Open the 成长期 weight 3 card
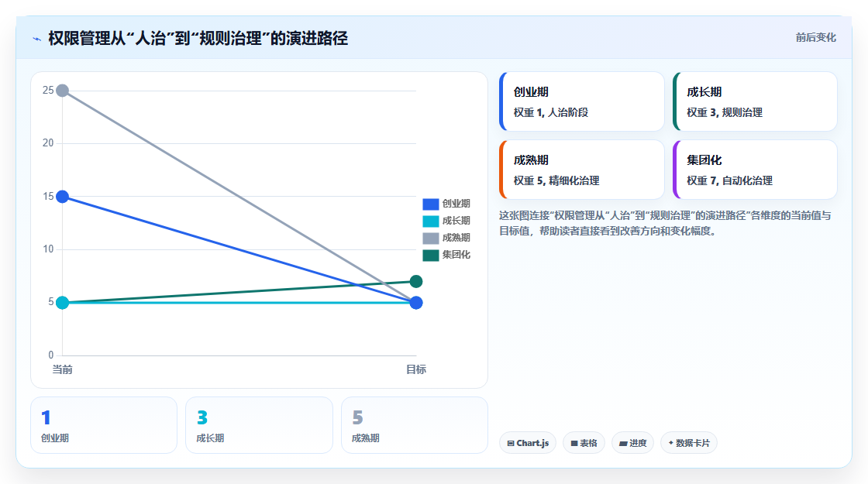The height and width of the screenshot is (484, 868). [x=755, y=101]
